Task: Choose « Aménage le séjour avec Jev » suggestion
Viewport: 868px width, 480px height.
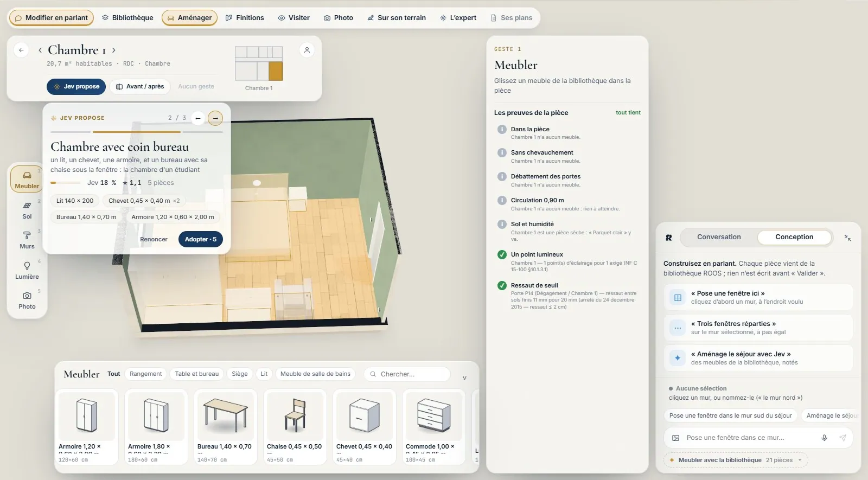Action: [x=758, y=358]
